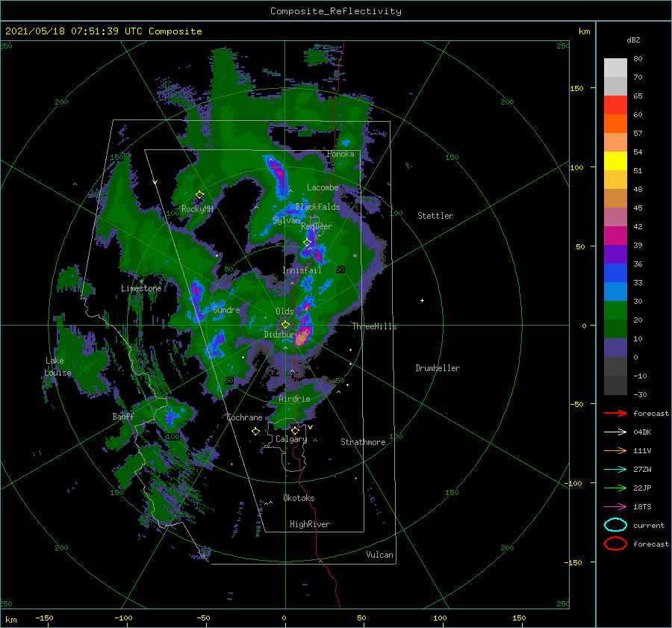Click the Limestone label

[141, 288]
